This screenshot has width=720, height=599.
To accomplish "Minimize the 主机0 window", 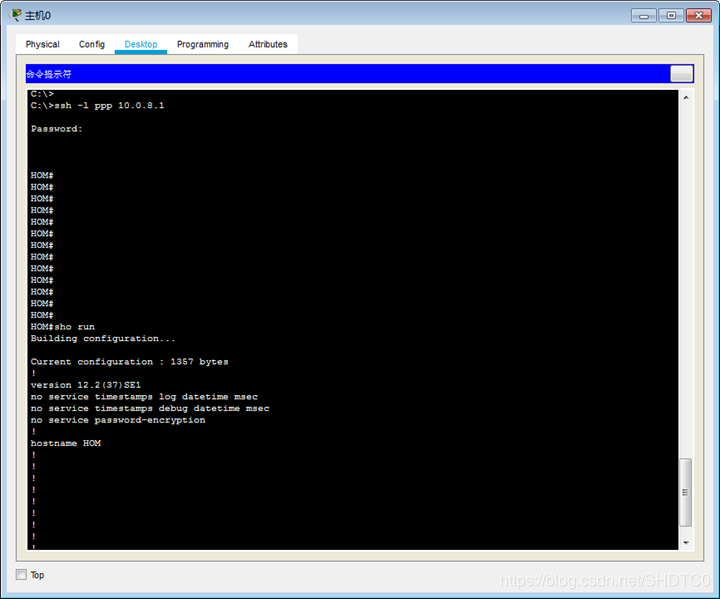I will pyautogui.click(x=644, y=16).
